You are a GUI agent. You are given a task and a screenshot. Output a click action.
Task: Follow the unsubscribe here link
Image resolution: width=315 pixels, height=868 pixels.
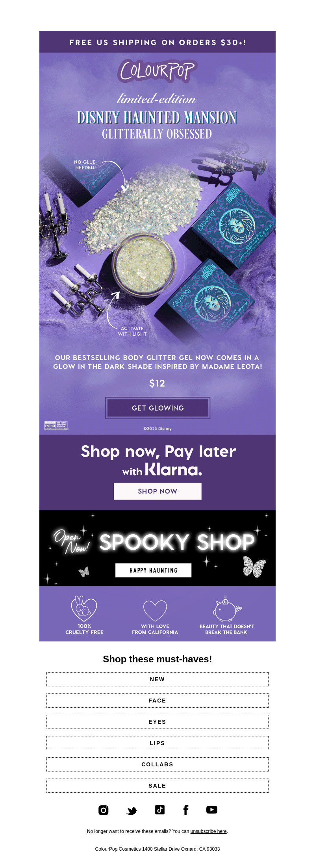(208, 831)
